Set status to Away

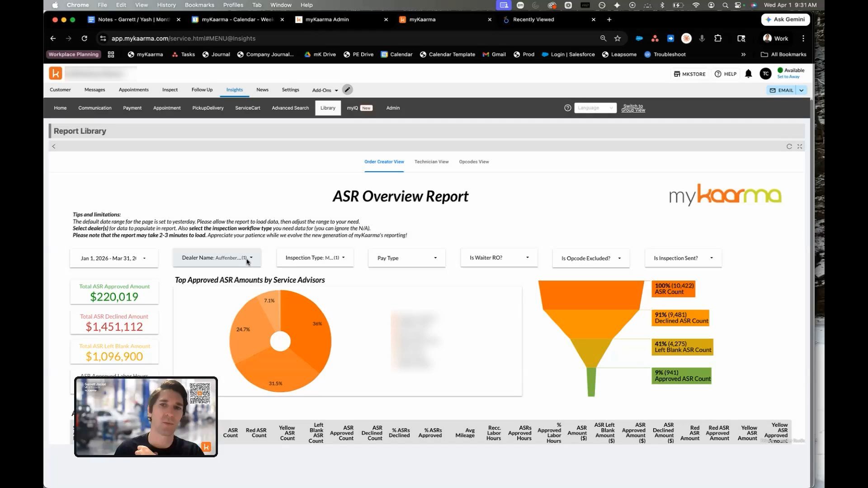788,77
